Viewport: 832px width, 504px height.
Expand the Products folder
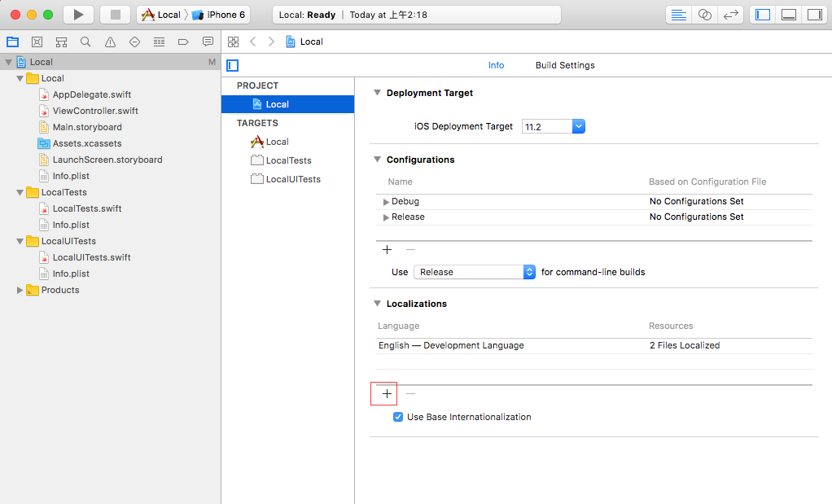pyautogui.click(x=20, y=290)
